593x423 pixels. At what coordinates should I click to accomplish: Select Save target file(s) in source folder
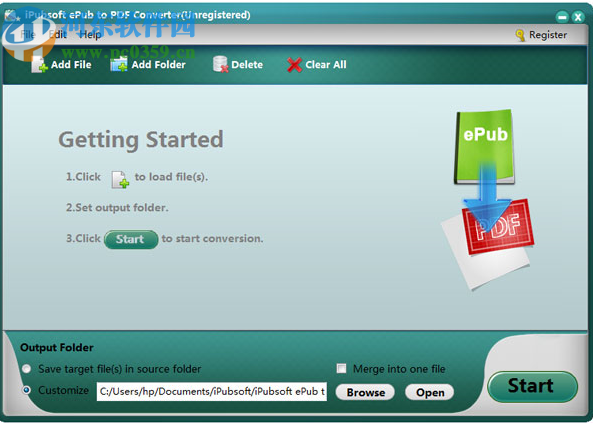click(26, 369)
